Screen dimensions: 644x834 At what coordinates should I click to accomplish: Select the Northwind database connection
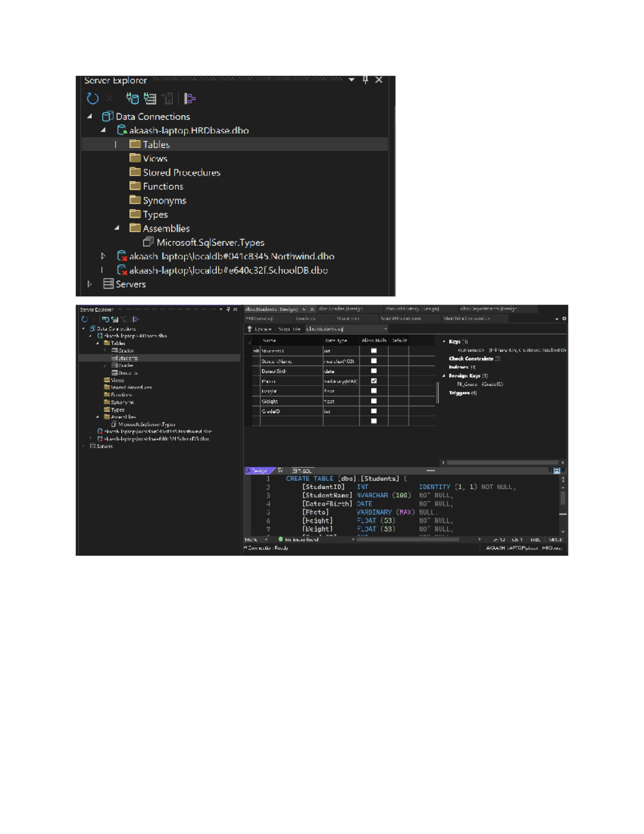coord(231,257)
